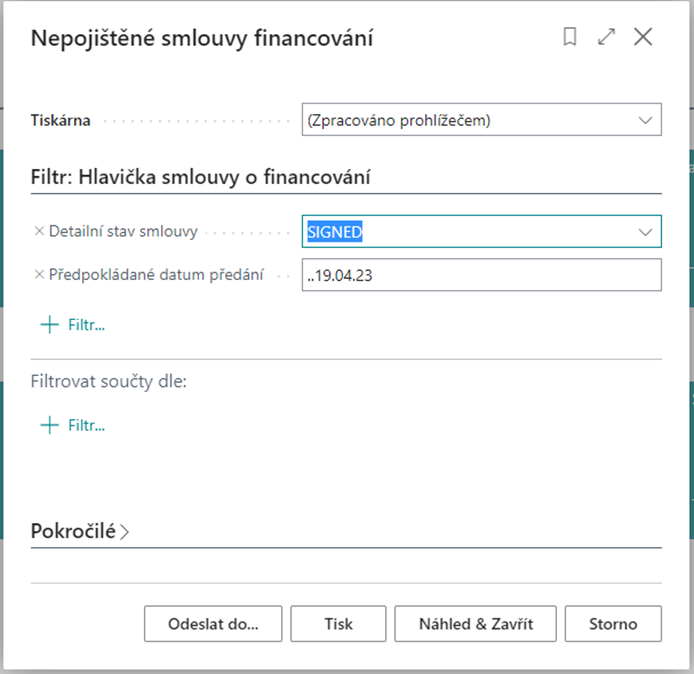The width and height of the screenshot is (694, 674).
Task: Click the bookmark icon in dialog header
Action: click(x=570, y=37)
